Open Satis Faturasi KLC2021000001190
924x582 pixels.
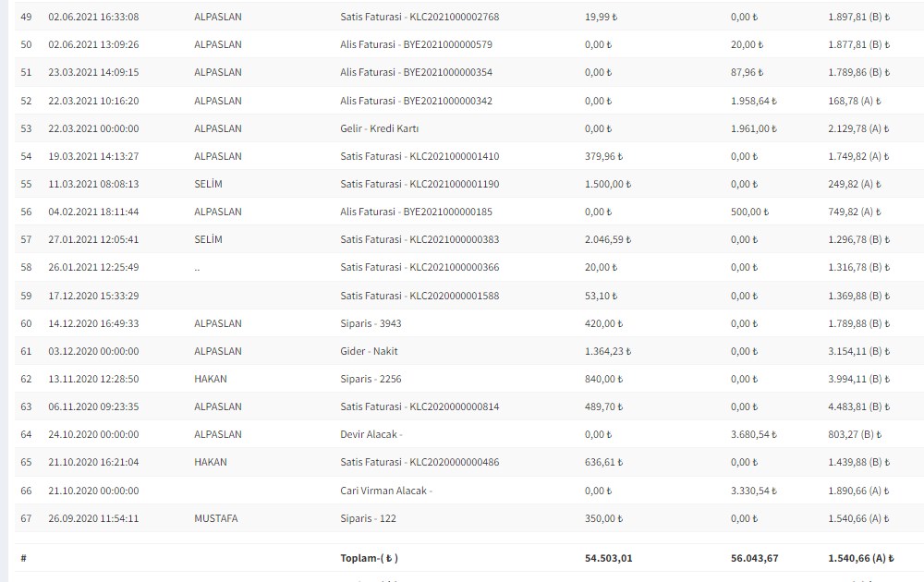click(419, 184)
